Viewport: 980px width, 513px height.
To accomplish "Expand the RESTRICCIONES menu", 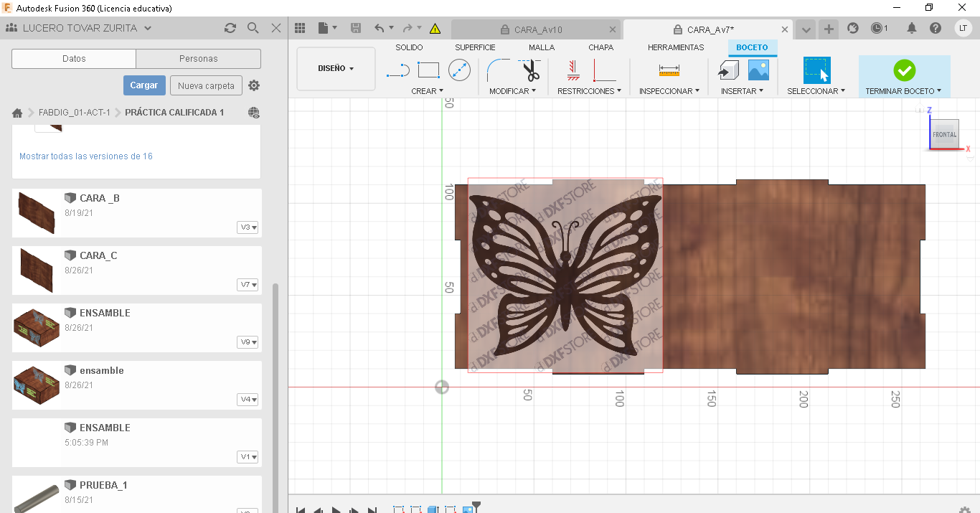I will pos(589,91).
